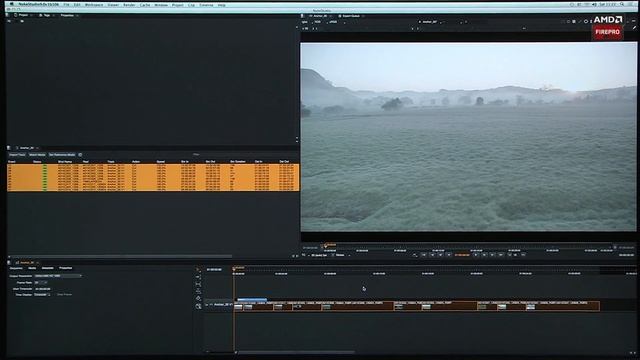Click the Another_30 video track header
Image resolution: width=640 pixels, height=360 pixels.
coord(219,305)
